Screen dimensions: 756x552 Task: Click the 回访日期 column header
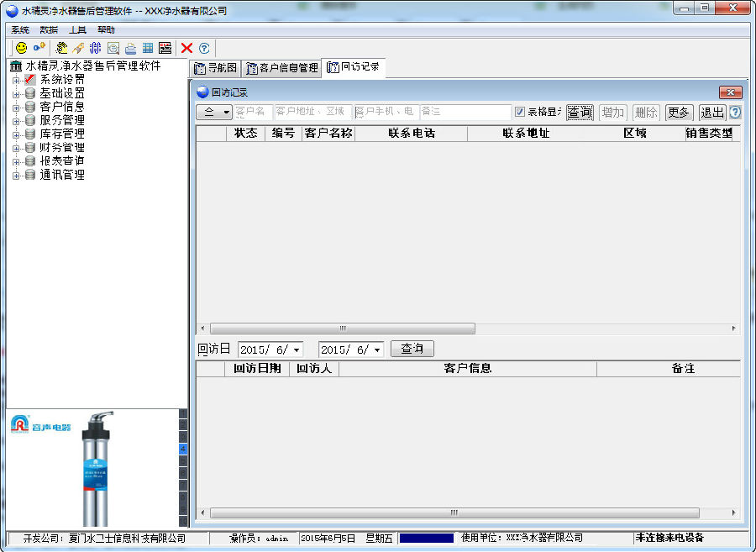(257, 369)
